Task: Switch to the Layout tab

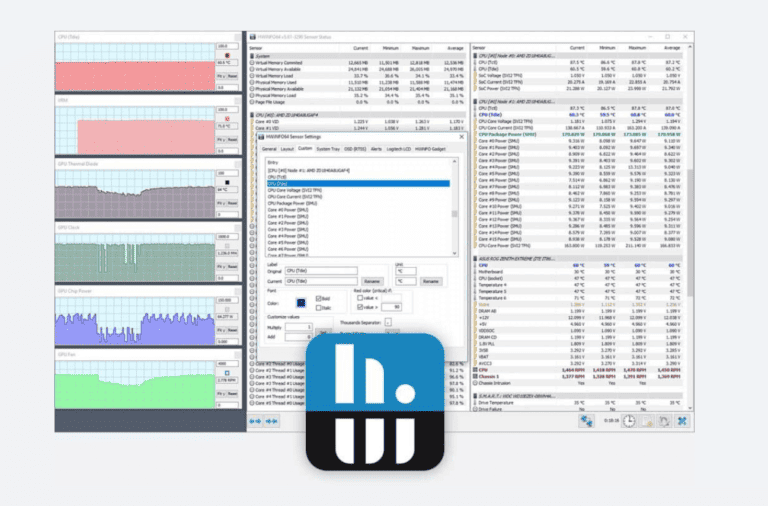Action: pyautogui.click(x=287, y=149)
